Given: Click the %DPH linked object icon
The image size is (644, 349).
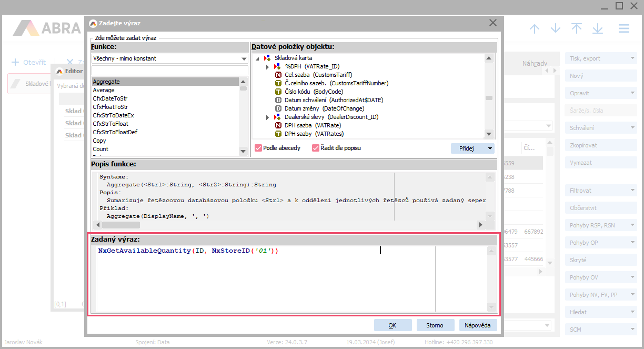Looking at the screenshot, I should 277,66.
